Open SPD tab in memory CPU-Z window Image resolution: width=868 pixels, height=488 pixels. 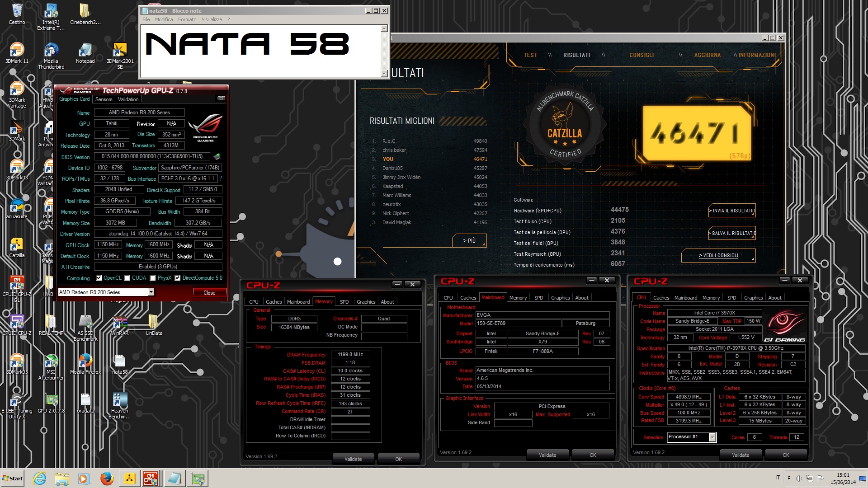344,302
